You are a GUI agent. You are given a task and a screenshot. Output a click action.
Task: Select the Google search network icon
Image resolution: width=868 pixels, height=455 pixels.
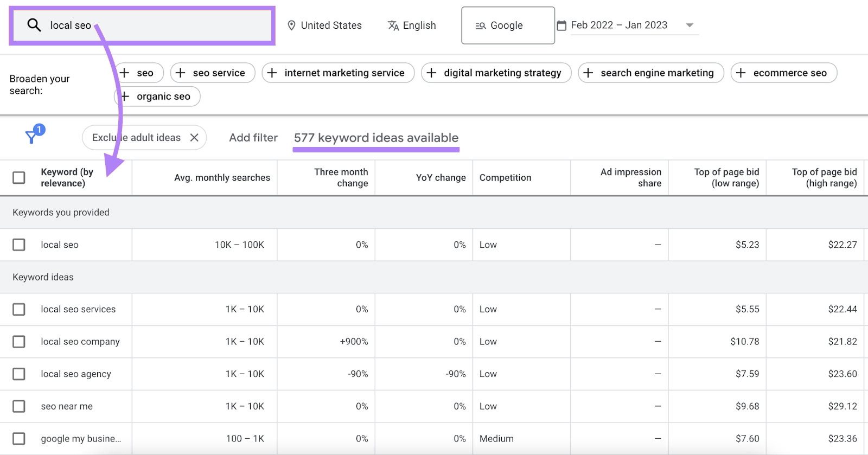480,25
